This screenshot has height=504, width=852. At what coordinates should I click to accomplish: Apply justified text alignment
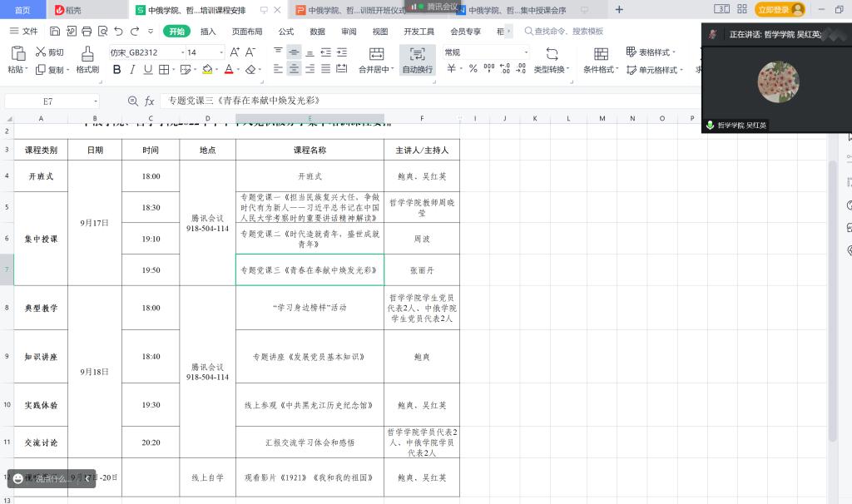(x=325, y=69)
